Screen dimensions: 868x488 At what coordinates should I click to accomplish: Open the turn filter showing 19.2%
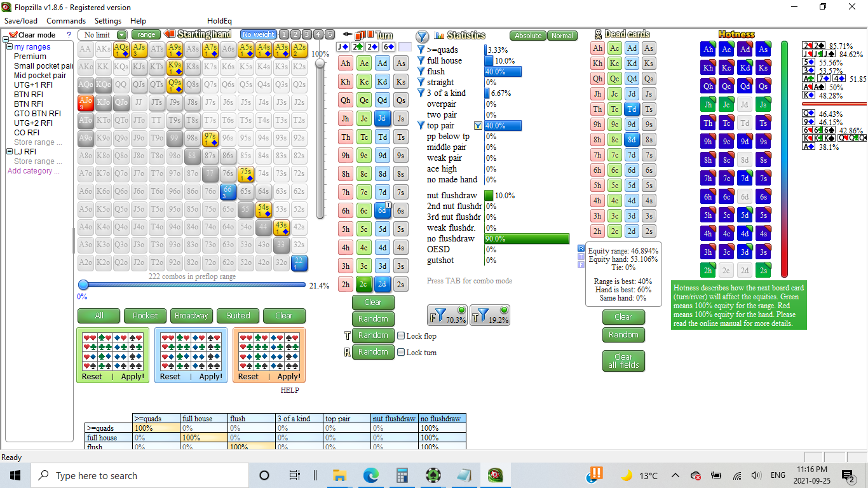490,315
